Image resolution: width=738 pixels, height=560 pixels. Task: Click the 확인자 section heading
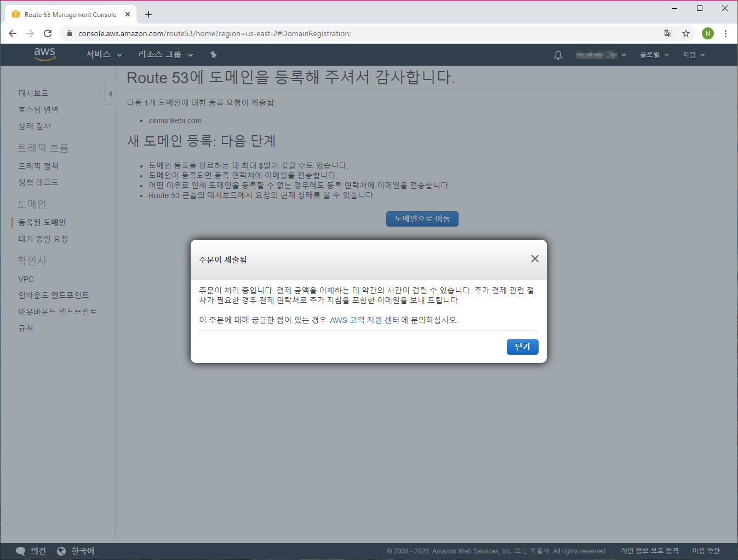pos(32,261)
